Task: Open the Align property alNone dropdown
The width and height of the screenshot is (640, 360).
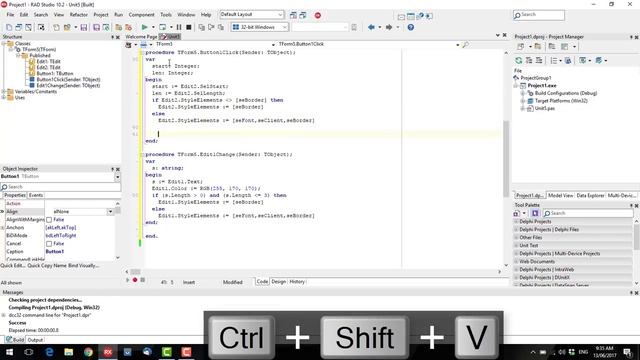Action: pos(110,212)
